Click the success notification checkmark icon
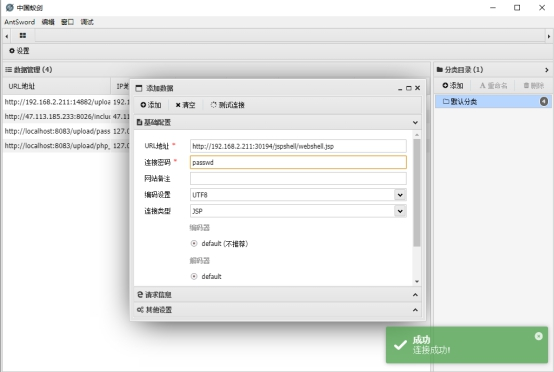 (x=400, y=345)
